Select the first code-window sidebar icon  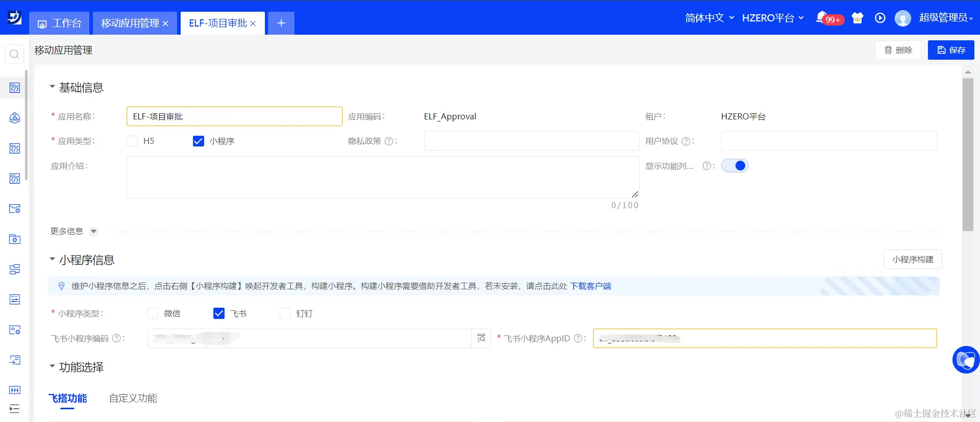(15, 88)
